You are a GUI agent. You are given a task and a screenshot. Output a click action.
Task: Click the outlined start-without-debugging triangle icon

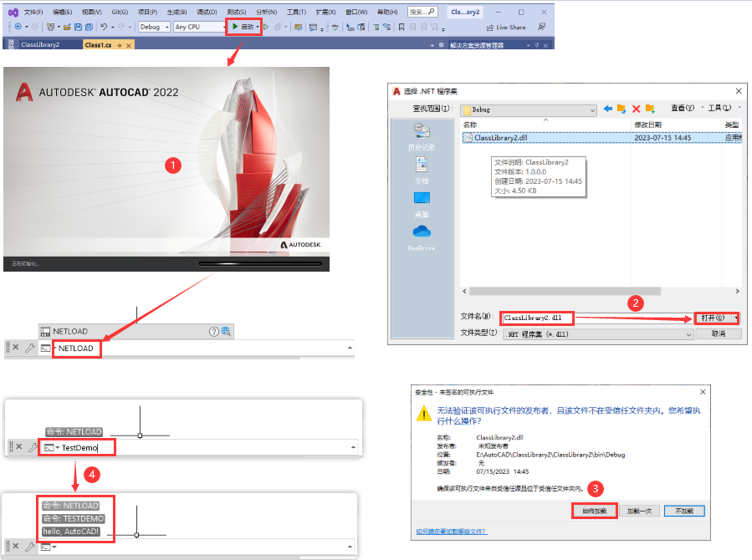coord(266,27)
